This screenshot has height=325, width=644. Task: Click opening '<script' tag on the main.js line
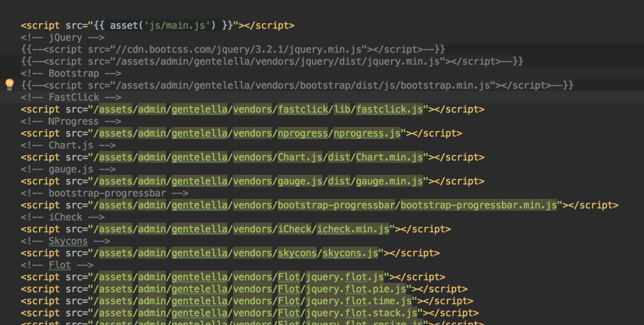tap(41, 25)
